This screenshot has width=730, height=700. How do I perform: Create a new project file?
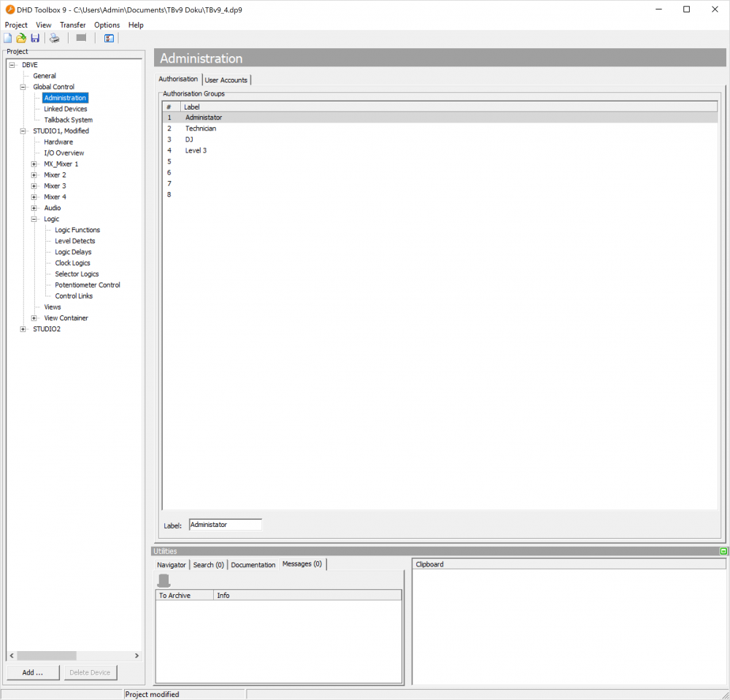pos(8,38)
